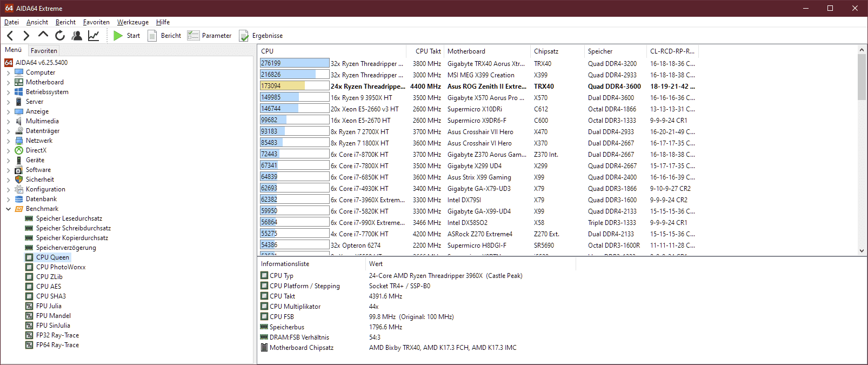
Task: Select the CPU Queen benchmark icon
Action: [29, 257]
